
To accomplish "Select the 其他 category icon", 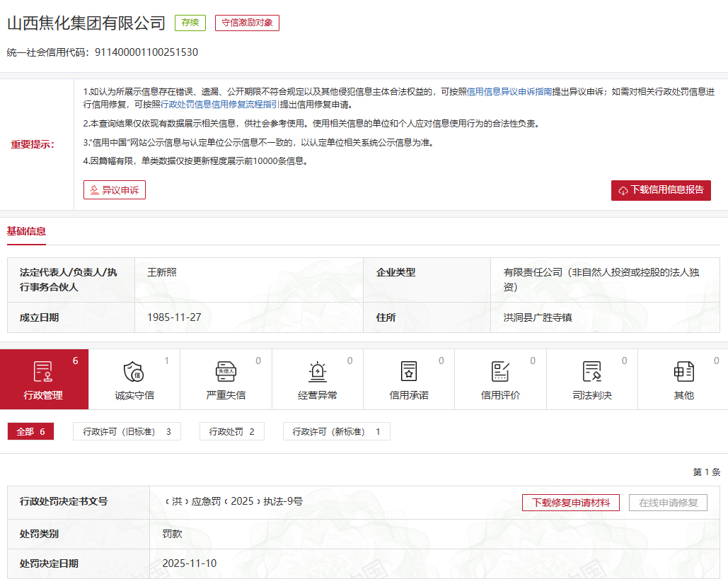I will [x=683, y=372].
